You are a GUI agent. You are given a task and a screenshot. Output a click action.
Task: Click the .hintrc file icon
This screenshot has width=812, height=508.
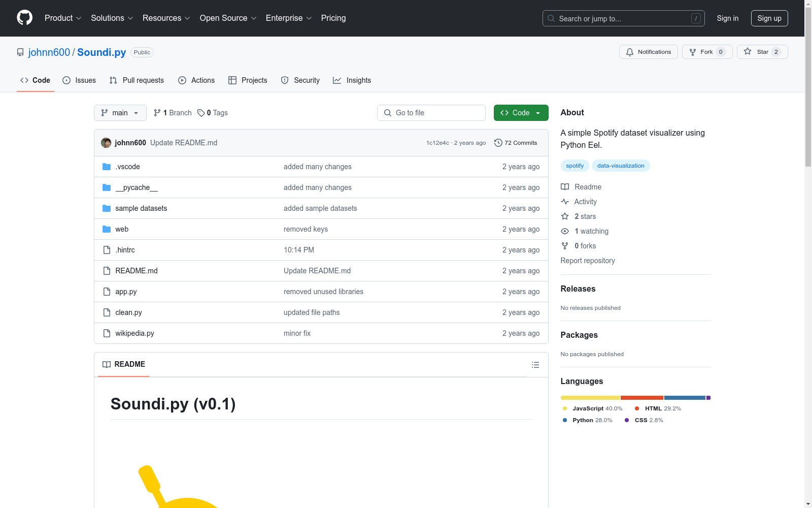click(107, 250)
